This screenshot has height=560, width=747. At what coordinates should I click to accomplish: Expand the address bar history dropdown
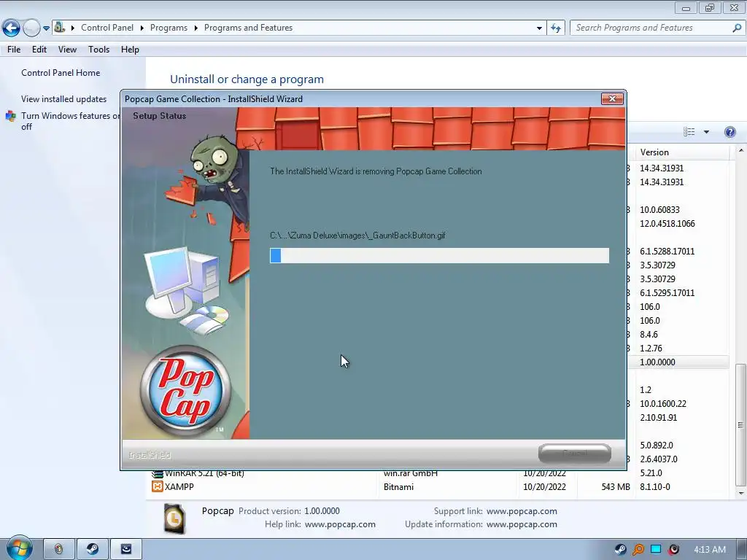(539, 28)
